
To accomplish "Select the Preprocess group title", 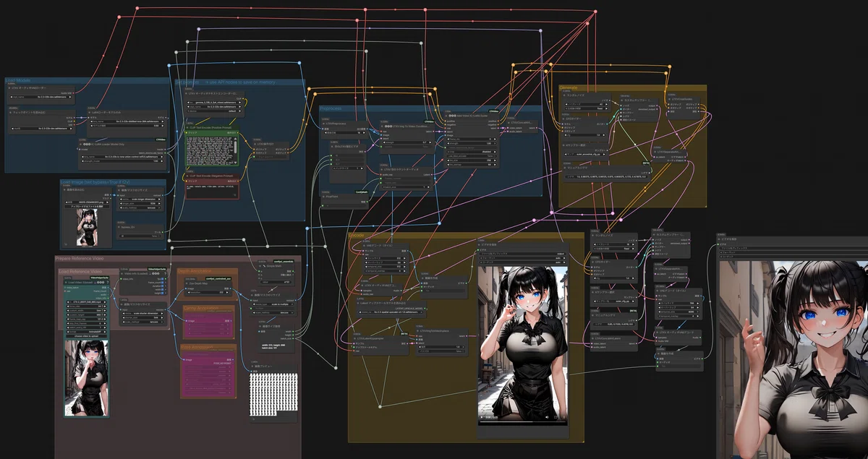I will (x=331, y=108).
